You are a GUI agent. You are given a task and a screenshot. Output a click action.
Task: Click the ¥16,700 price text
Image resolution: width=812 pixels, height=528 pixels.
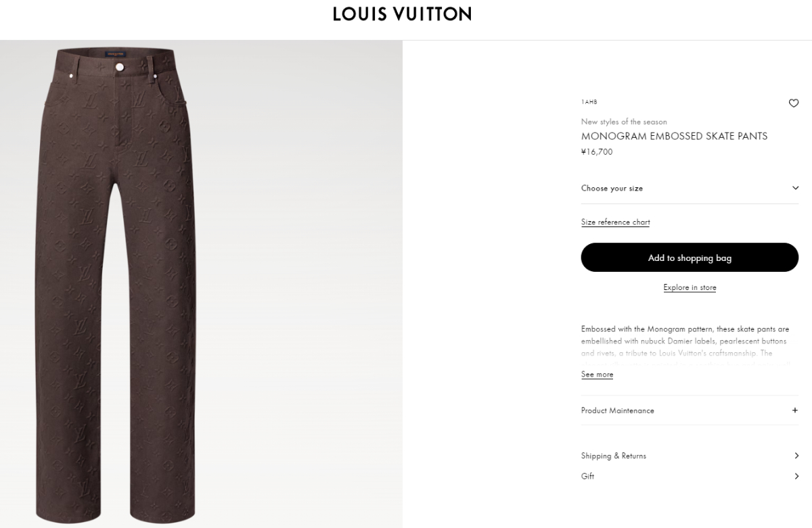[x=597, y=152]
